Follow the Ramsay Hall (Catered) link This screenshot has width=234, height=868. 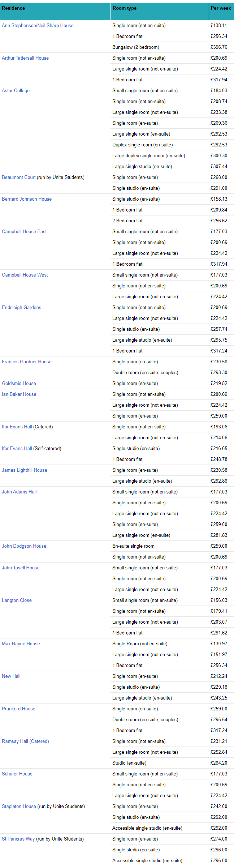(x=25, y=741)
